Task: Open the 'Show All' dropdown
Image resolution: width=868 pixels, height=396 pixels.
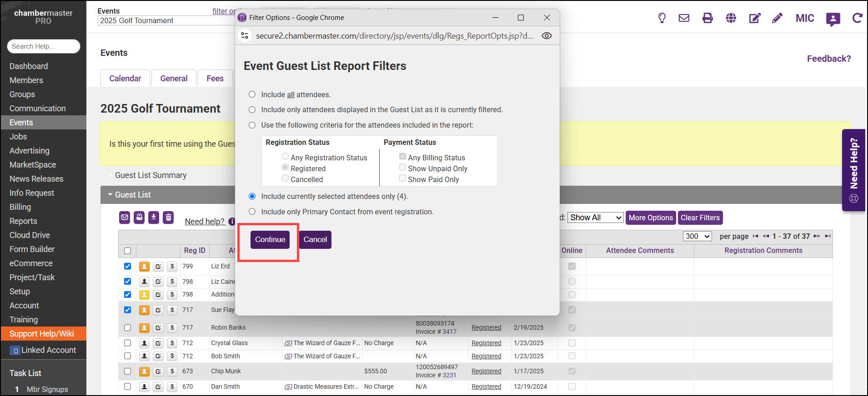Action: click(596, 218)
